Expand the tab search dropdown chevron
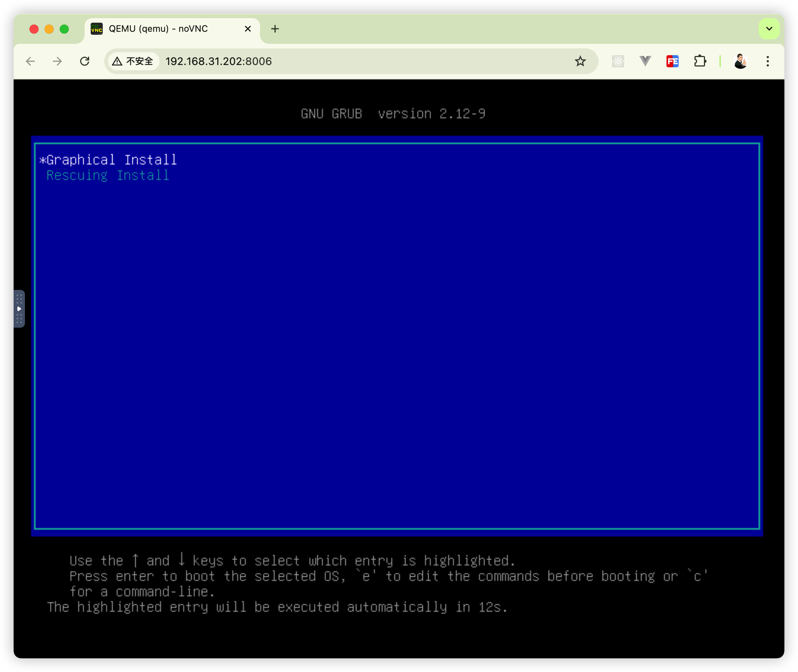798x672 pixels. pos(769,29)
